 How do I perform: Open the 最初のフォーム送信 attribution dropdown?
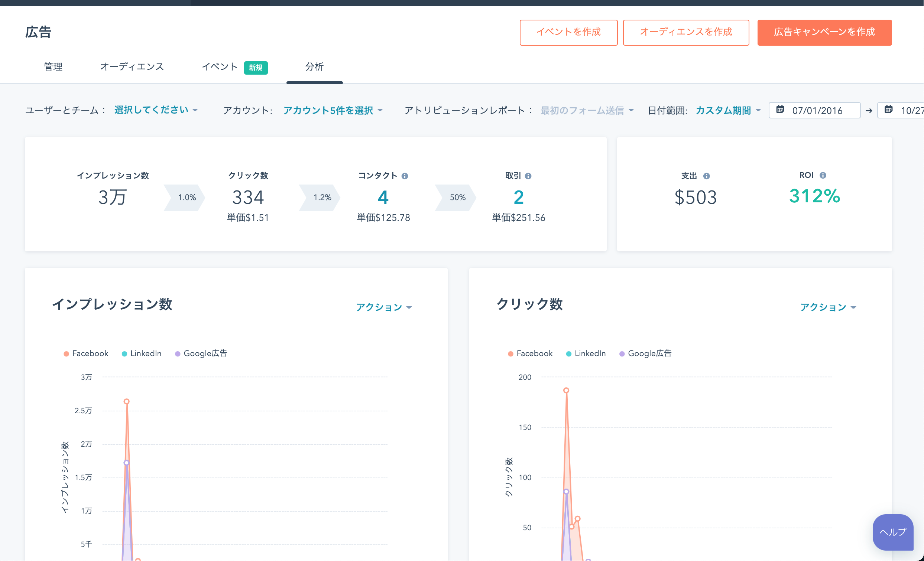[587, 110]
